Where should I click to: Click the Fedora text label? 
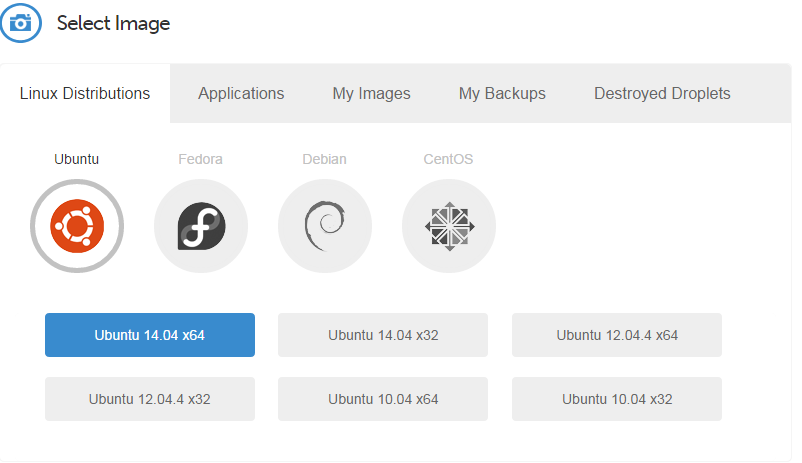pos(200,159)
